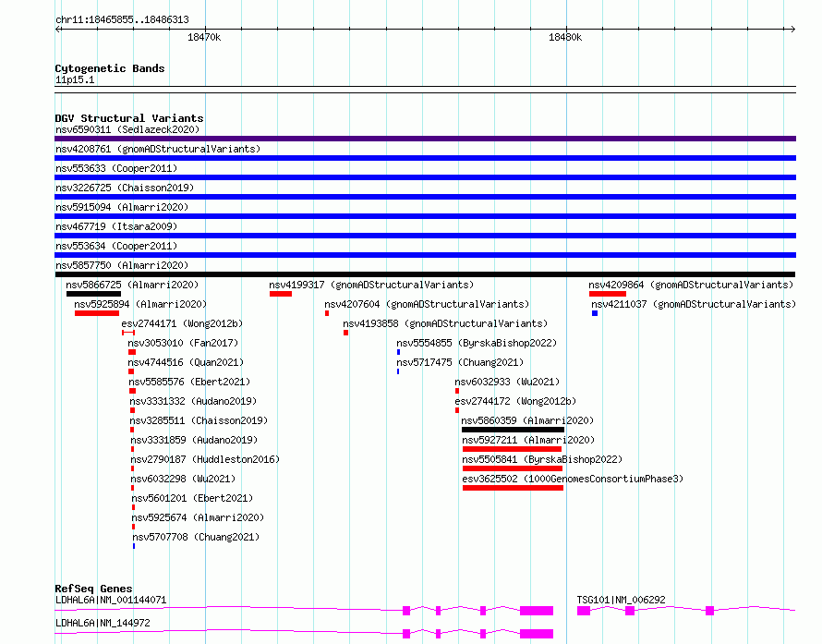Click the 18480k ruler tick label
The height and width of the screenshot is (644, 822).
(x=565, y=37)
